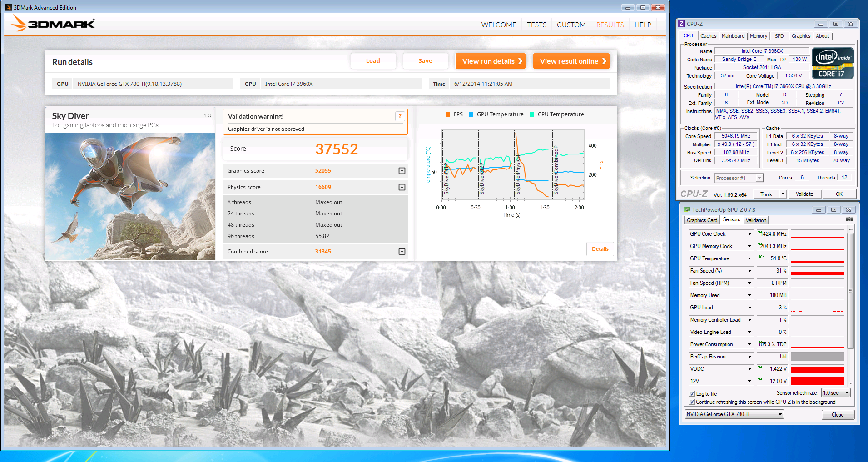Click Validate button in CPU-Z
The width and height of the screenshot is (868, 462).
804,194
